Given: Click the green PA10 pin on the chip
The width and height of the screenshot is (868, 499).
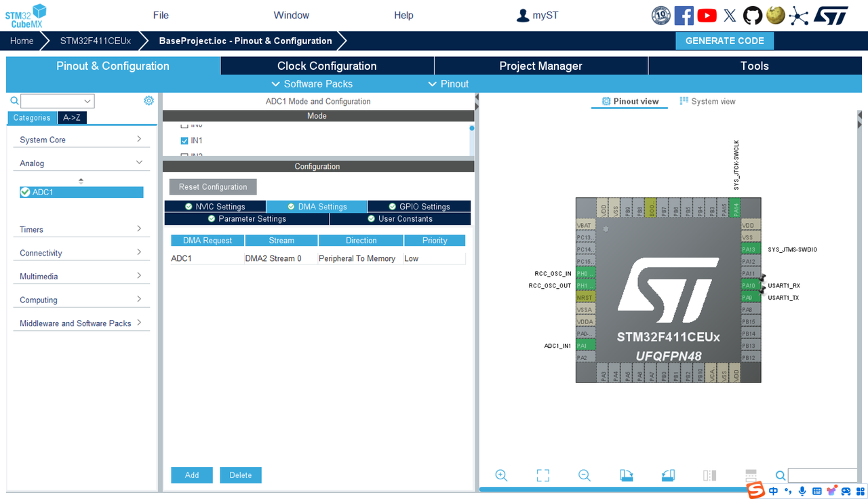Looking at the screenshot, I should (x=751, y=285).
